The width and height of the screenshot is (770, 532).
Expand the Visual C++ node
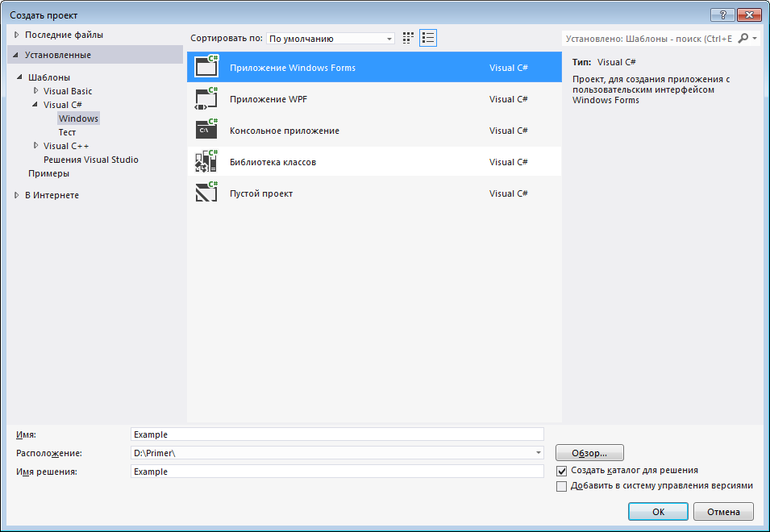point(35,145)
